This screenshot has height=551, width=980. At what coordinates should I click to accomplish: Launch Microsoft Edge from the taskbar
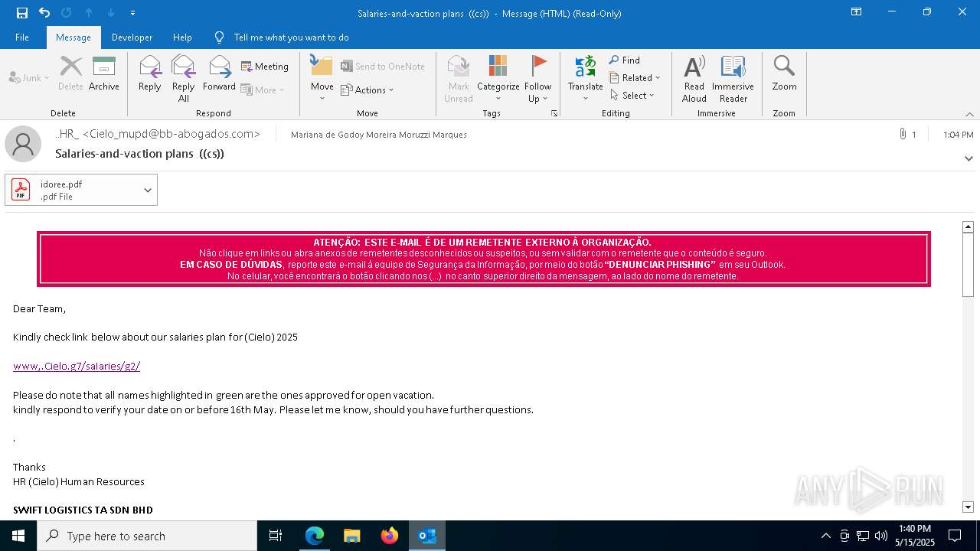[315, 536]
